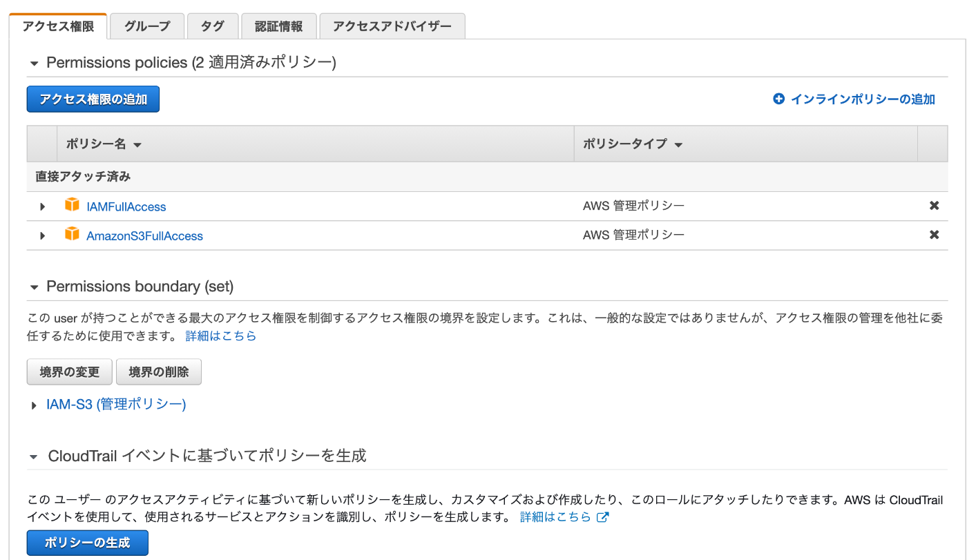This screenshot has width=967, height=560.
Task: Sort by ポリシータイプ column arrow
Action: [678, 145]
